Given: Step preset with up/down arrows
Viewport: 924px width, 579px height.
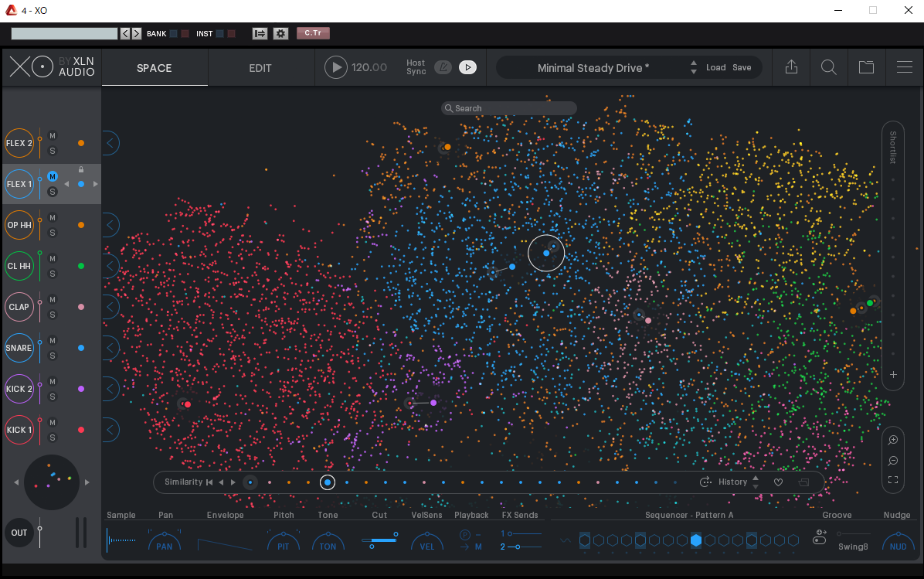Looking at the screenshot, I should coord(694,67).
